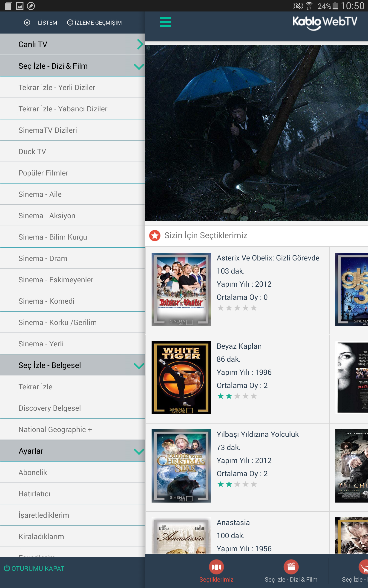The image size is (368, 588).
Task: Open SinemaTV Dizileri category
Action: tap(72, 130)
